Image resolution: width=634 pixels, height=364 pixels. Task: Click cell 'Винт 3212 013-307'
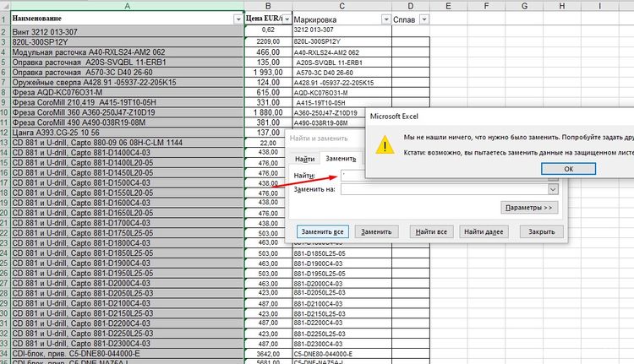pos(127,31)
